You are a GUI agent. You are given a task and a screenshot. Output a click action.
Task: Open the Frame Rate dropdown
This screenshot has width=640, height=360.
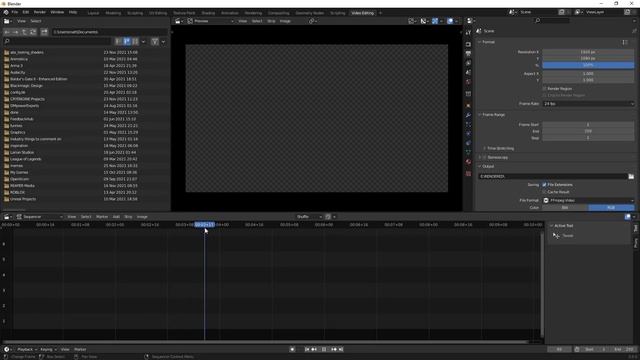[588, 104]
